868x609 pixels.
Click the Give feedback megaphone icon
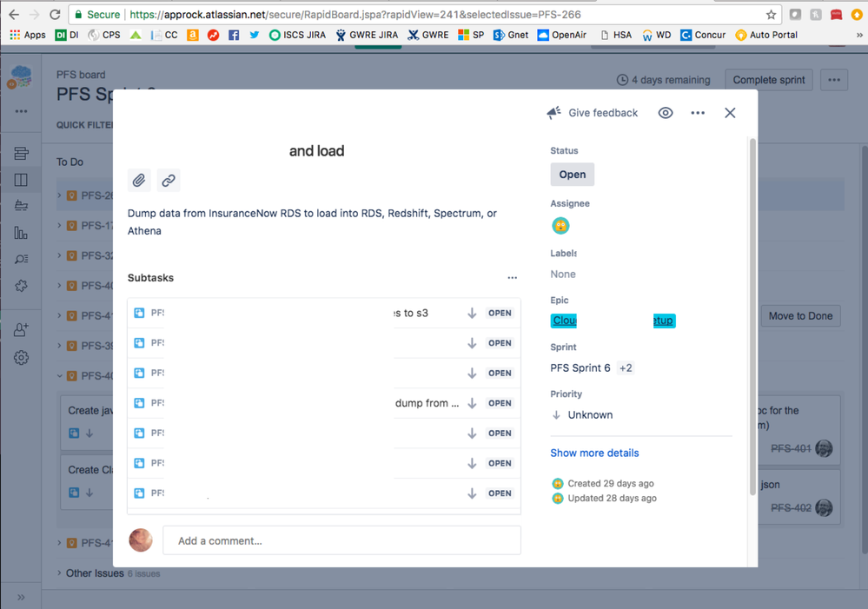click(x=553, y=112)
